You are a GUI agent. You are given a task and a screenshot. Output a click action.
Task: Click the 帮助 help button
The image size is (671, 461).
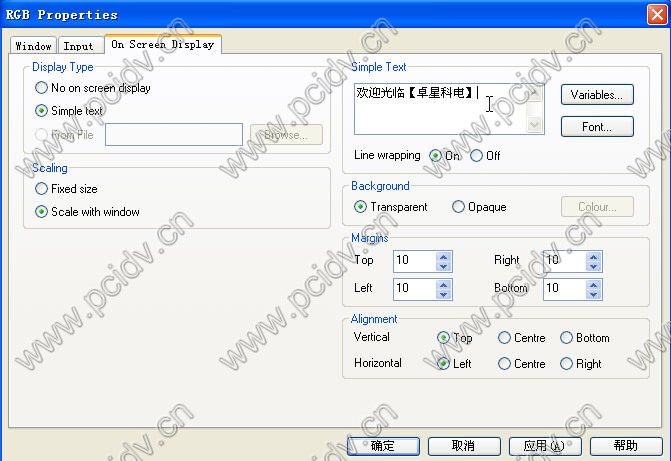pyautogui.click(x=626, y=446)
